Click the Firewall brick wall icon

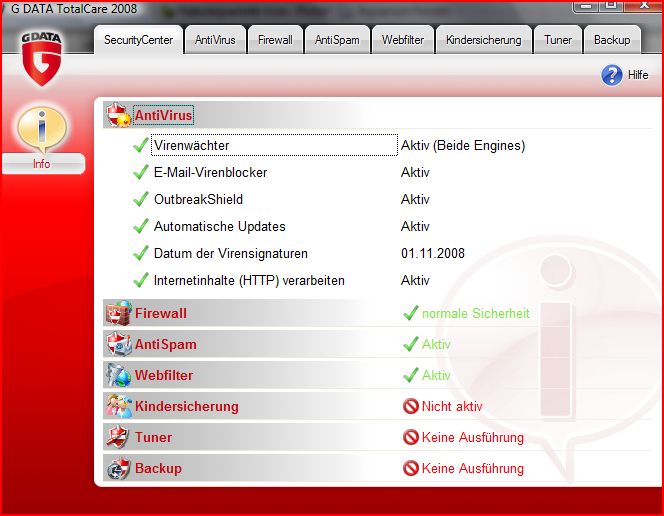[x=118, y=313]
